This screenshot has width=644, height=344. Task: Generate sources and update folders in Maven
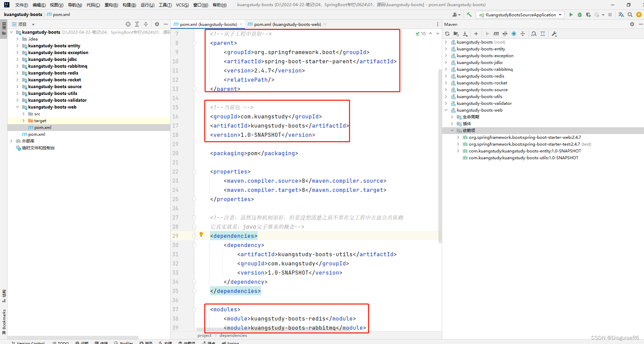coord(456,34)
